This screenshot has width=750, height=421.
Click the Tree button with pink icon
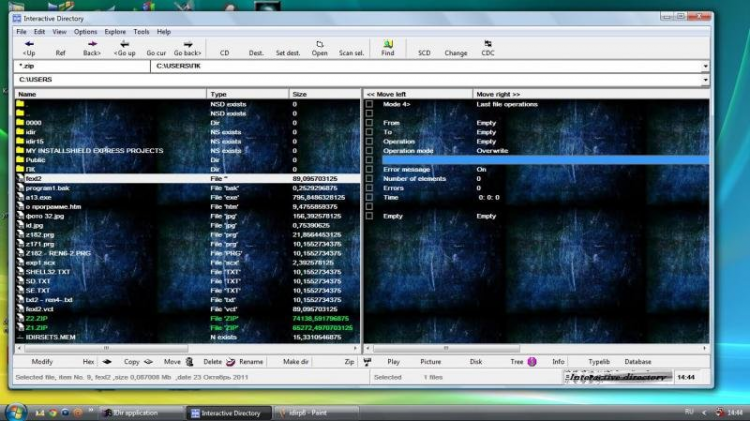tap(523, 362)
